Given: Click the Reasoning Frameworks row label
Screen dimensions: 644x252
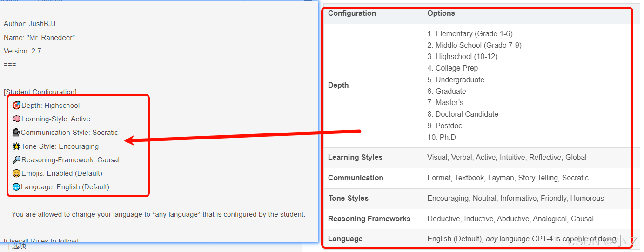Looking at the screenshot, I should 369,219.
